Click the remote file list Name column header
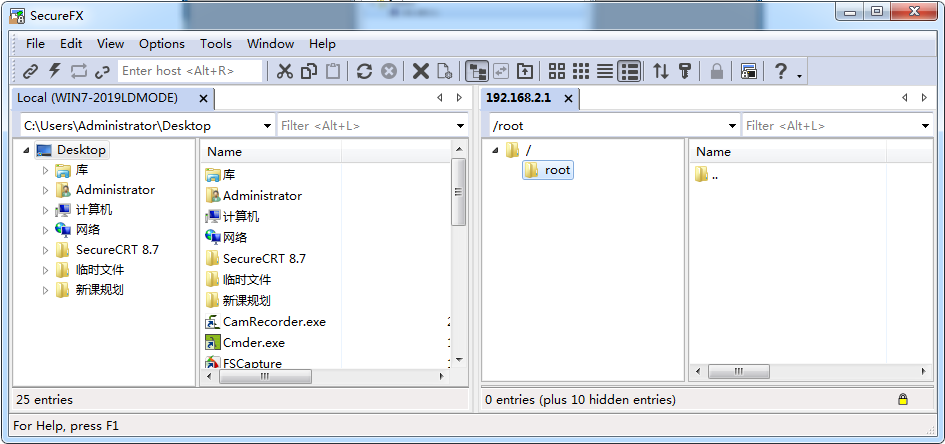945x444 pixels. coord(789,152)
